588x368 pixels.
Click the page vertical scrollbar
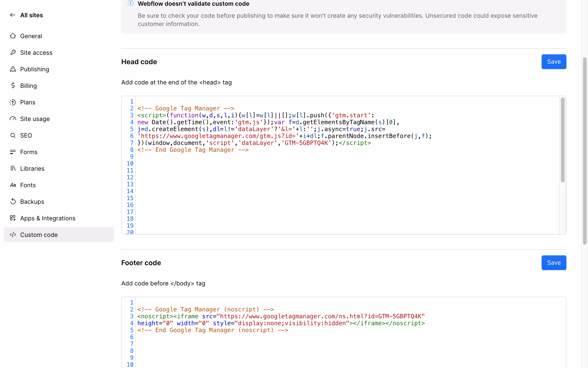585,151
